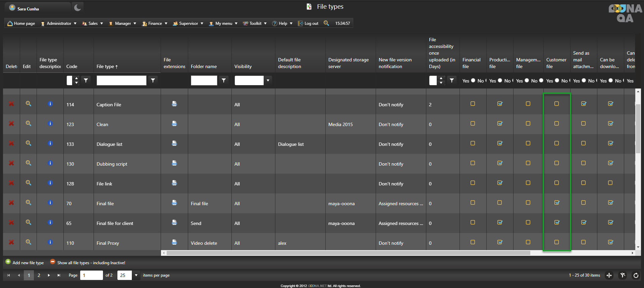Click the refresh icon at bottom right
644x288 pixels.
coord(636,275)
